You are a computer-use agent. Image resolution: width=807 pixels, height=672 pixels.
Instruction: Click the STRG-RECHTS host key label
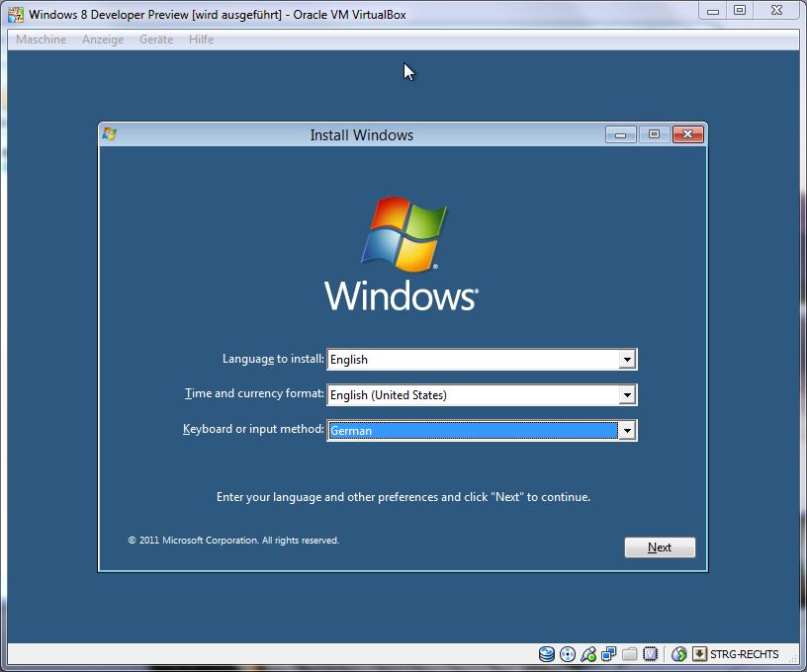pyautogui.click(x=745, y=654)
